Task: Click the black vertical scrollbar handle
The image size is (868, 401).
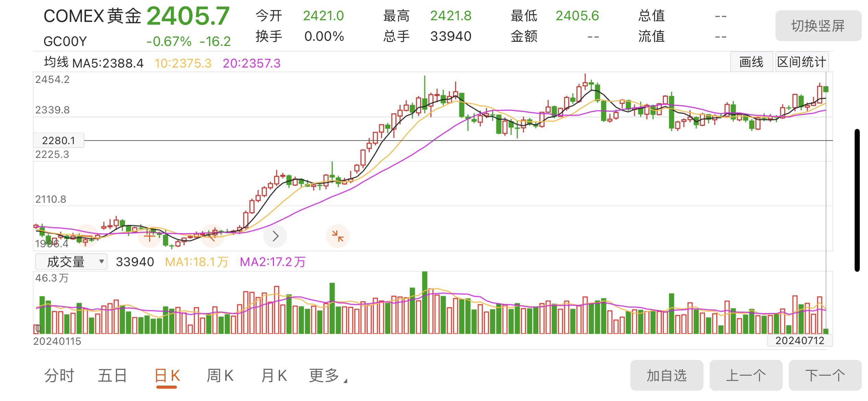Action: 857,200
